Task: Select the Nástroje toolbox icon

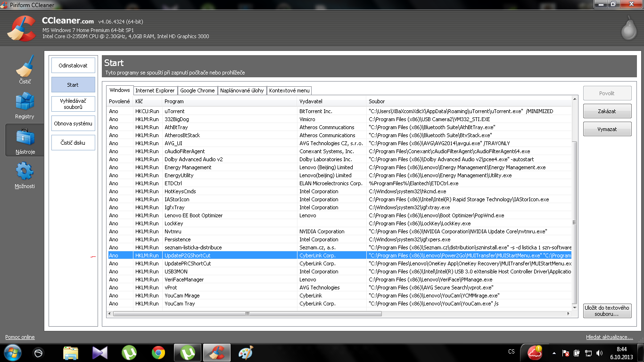Action: (25, 139)
